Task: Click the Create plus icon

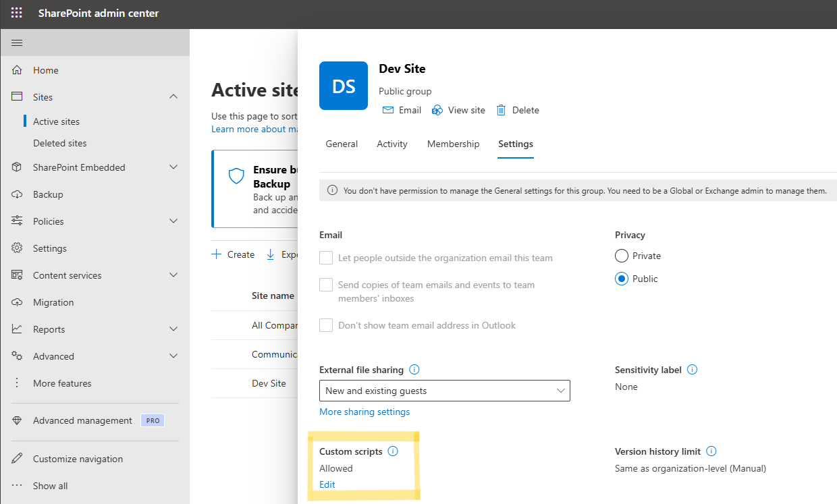Action: click(x=217, y=254)
